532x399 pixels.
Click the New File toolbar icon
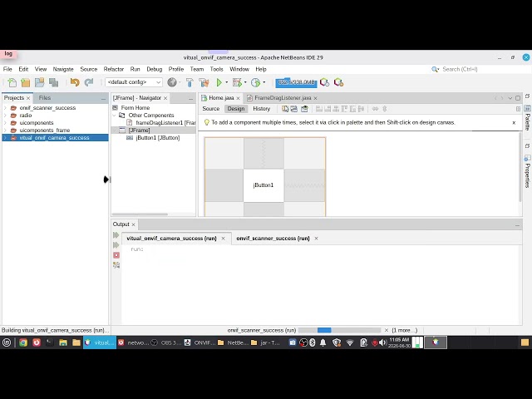pyautogui.click(x=12, y=82)
